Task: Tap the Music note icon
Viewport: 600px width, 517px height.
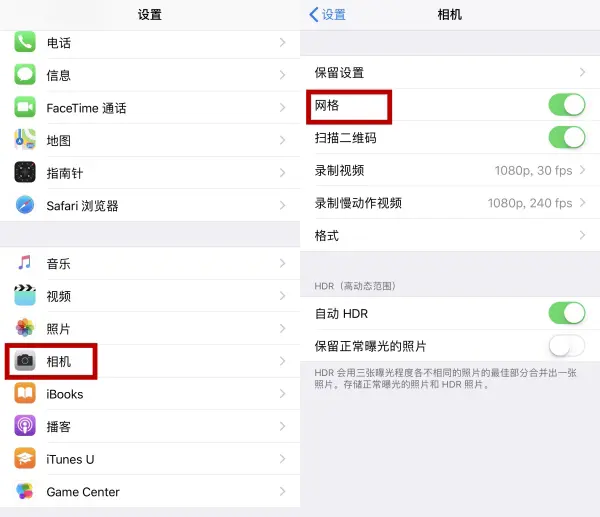Action: [25, 263]
